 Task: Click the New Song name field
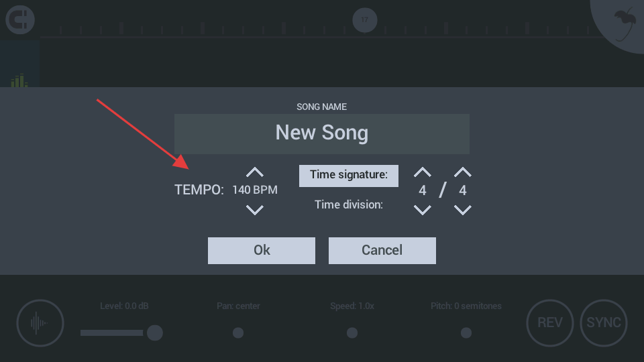coord(321,134)
